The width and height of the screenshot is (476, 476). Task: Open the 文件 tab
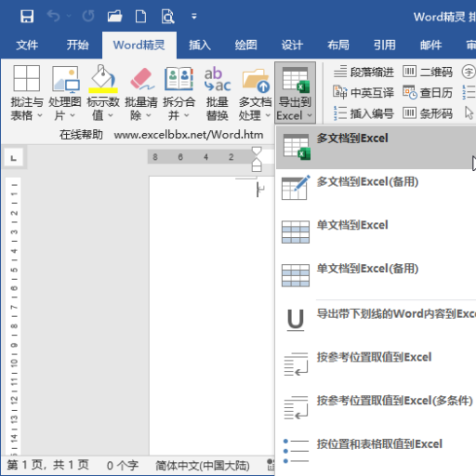coord(27,46)
